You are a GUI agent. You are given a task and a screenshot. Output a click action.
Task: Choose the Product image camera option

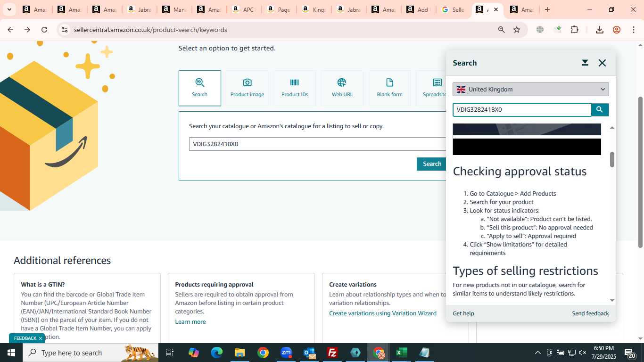click(x=247, y=88)
